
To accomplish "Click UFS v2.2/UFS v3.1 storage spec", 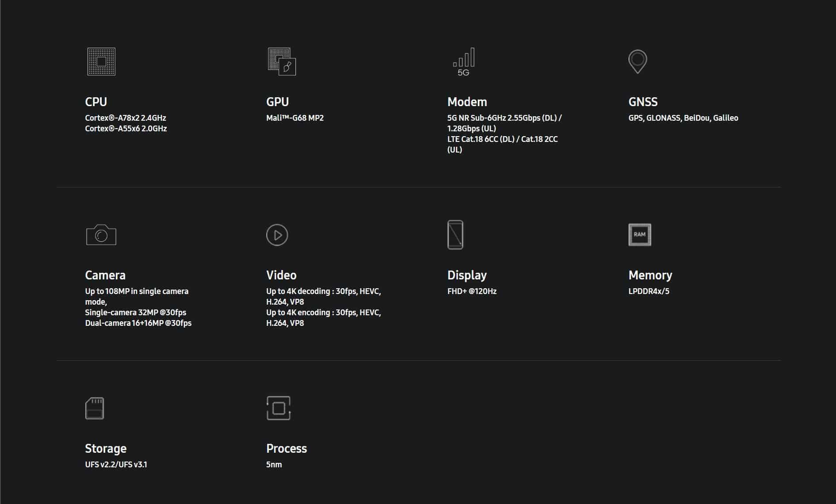I will [116, 465].
